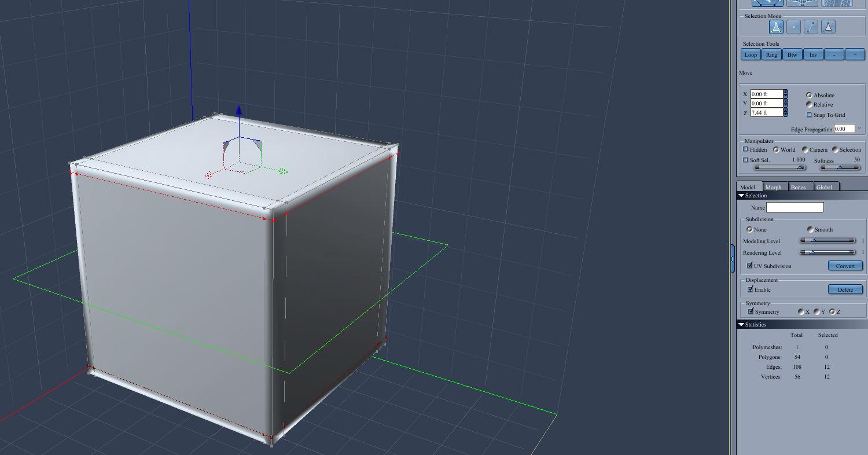Enable the Snap To Grid checkbox
The width and height of the screenshot is (868, 455).
tap(809, 115)
